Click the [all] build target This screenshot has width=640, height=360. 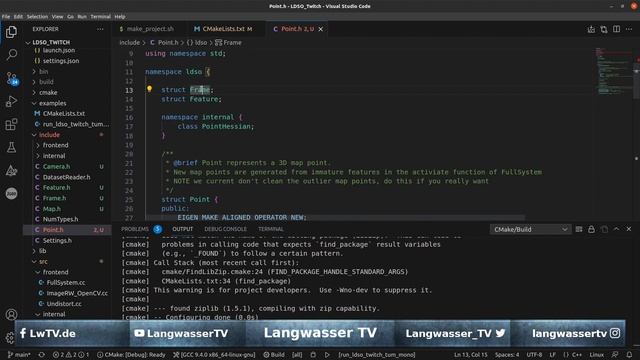coord(297,355)
